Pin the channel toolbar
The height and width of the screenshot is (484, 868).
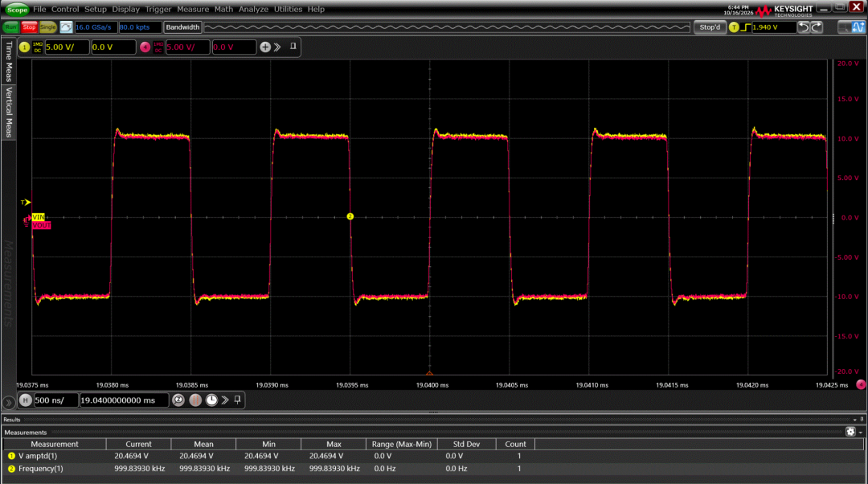point(293,47)
